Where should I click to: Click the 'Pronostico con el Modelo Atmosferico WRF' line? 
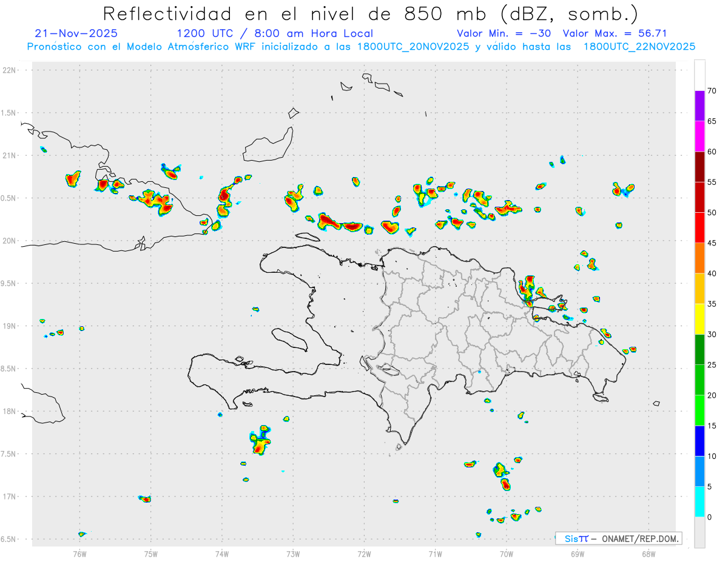click(361, 47)
